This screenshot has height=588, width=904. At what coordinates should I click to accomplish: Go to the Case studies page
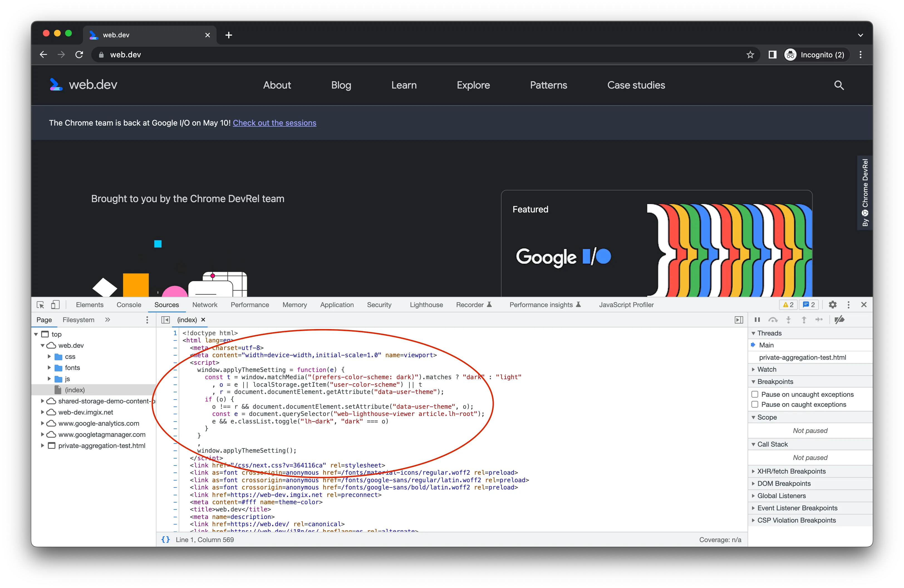[636, 85]
